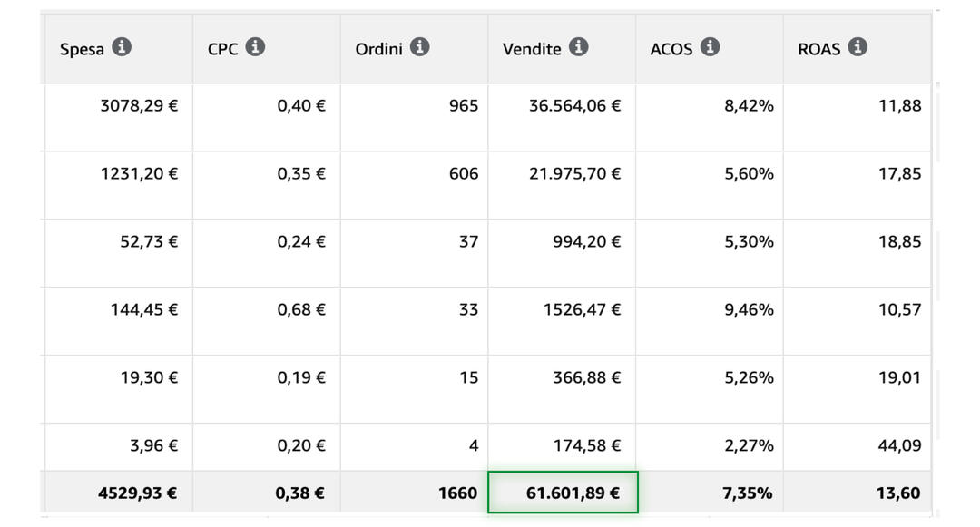Viewport: 980px width, 527px height.
Task: Select the total spend 4529,93 € cell
Action: click(137, 493)
